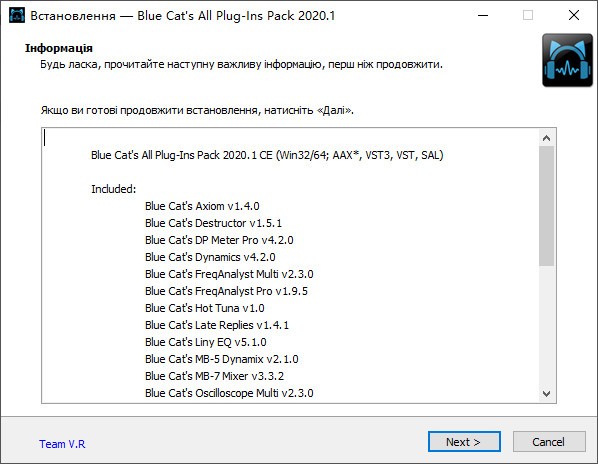Screen dimensions: 598x464
Task: Open the Team V.R link
Action: pos(62,444)
